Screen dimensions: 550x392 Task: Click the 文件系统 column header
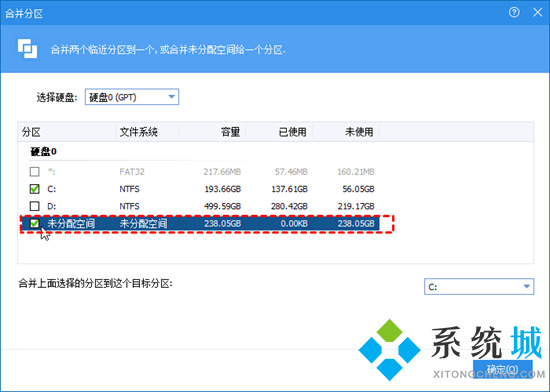tap(147, 132)
